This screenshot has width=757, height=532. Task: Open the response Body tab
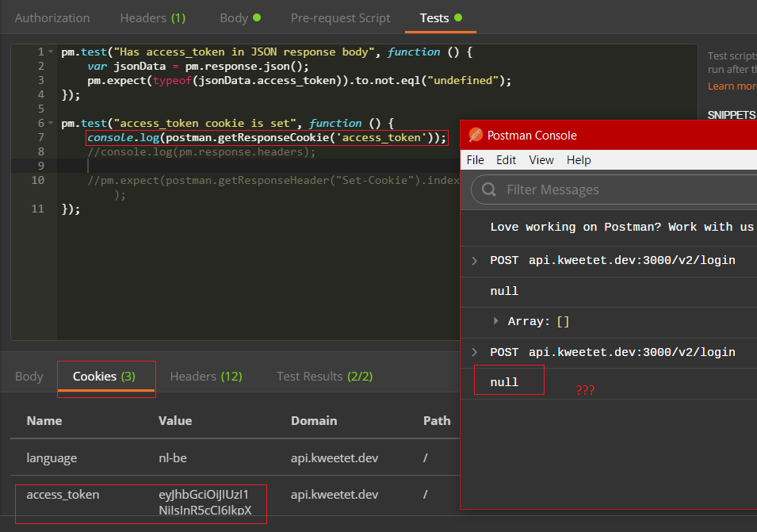coord(29,376)
